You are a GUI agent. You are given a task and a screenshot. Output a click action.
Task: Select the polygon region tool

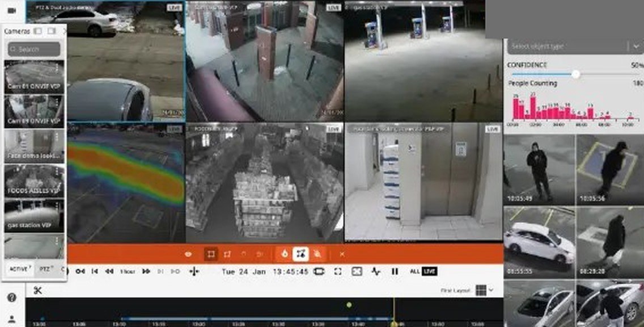227,254
